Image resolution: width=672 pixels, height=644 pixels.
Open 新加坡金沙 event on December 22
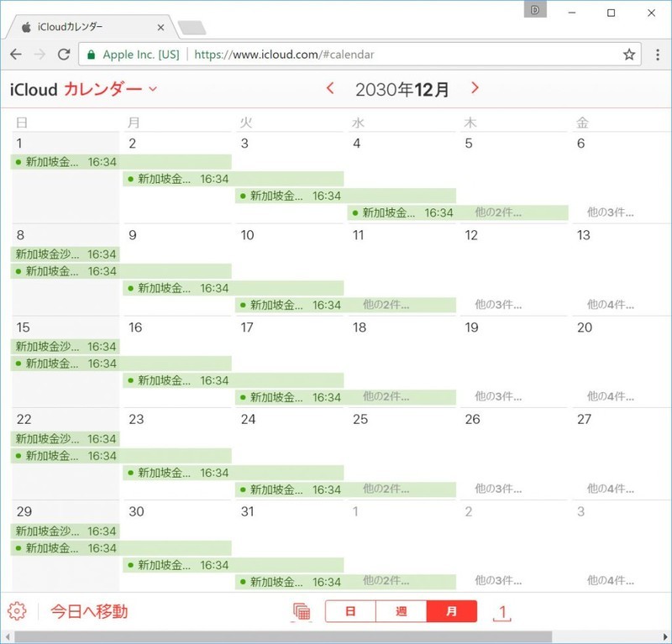click(x=66, y=439)
